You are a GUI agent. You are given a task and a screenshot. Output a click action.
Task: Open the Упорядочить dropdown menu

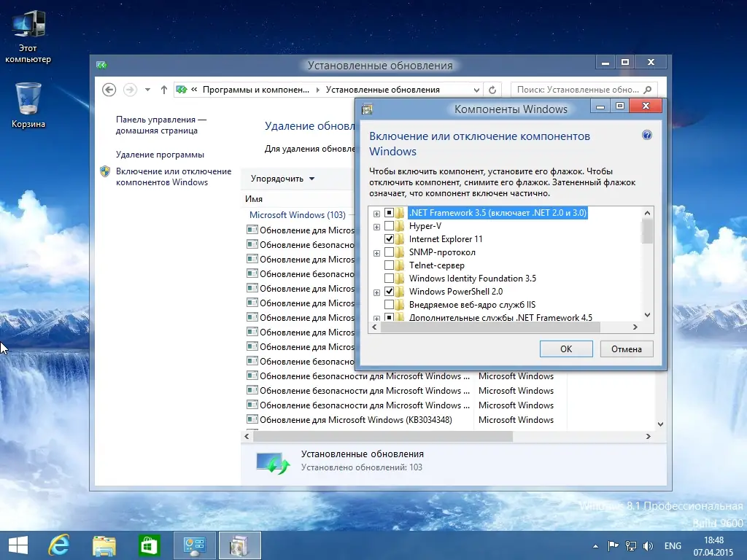282,179
